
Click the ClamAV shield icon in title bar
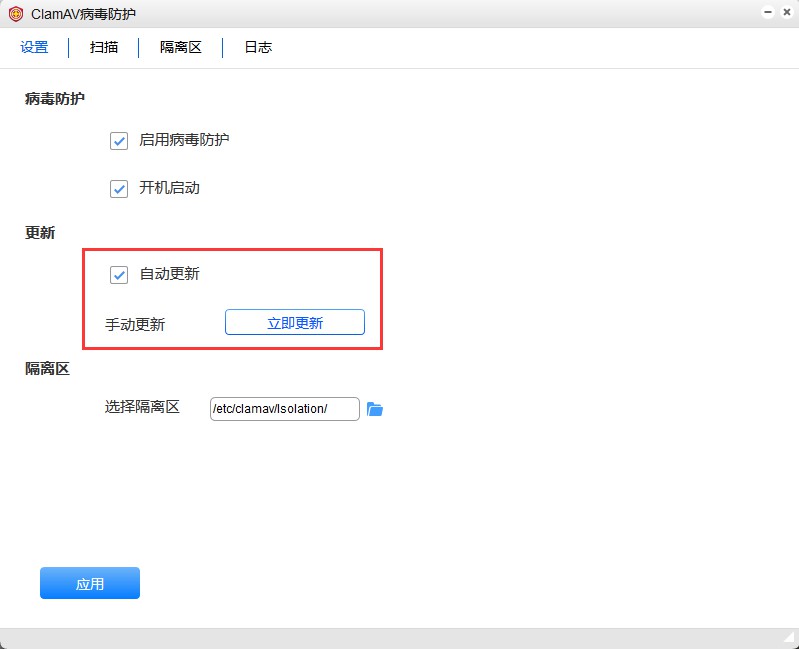(x=15, y=14)
